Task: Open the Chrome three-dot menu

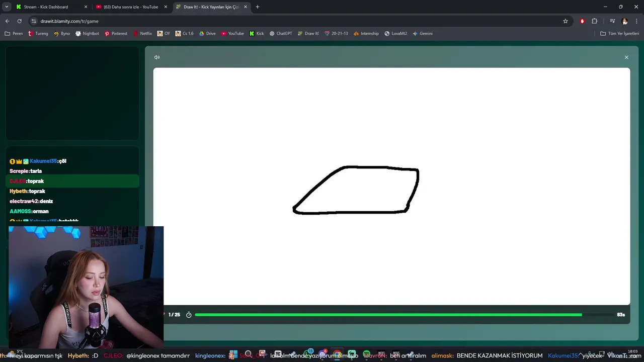Action: click(637, 21)
